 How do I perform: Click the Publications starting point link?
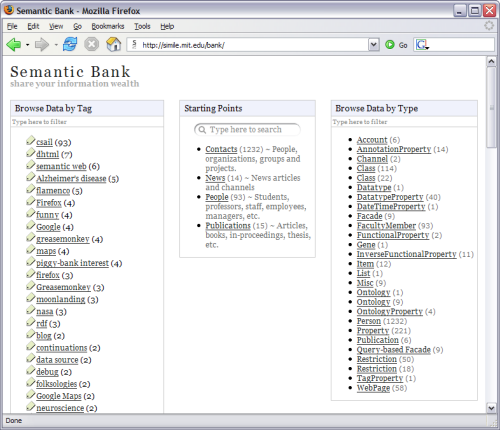[x=228, y=226]
